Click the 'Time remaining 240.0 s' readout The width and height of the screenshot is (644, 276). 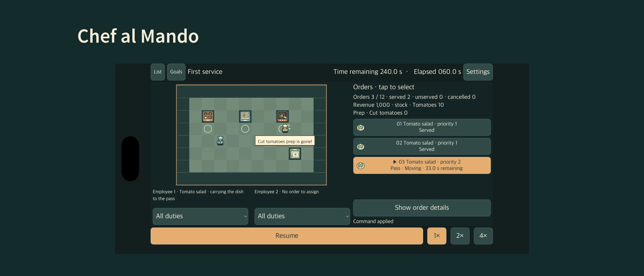pos(368,72)
